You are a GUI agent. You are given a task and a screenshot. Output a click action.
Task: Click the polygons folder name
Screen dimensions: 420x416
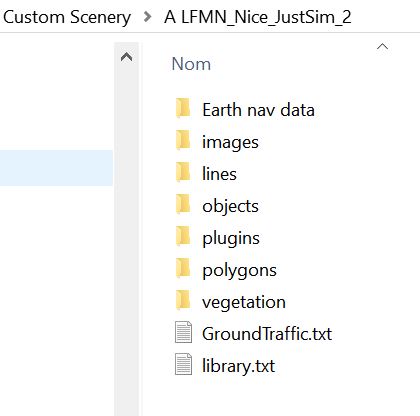click(x=239, y=270)
